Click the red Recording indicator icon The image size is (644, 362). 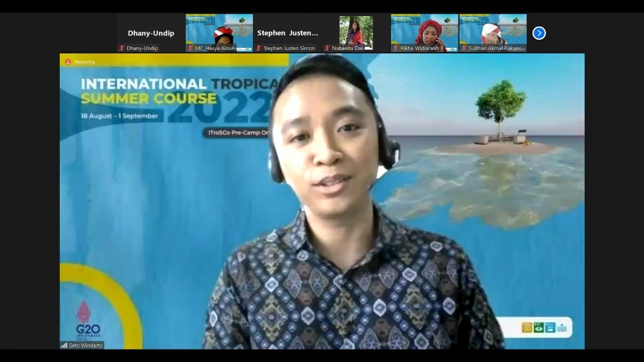click(x=68, y=62)
